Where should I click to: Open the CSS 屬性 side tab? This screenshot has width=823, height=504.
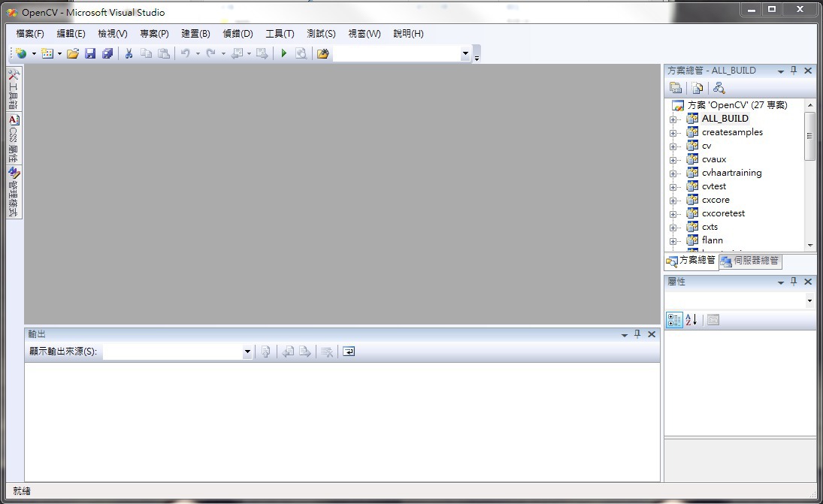coord(14,139)
